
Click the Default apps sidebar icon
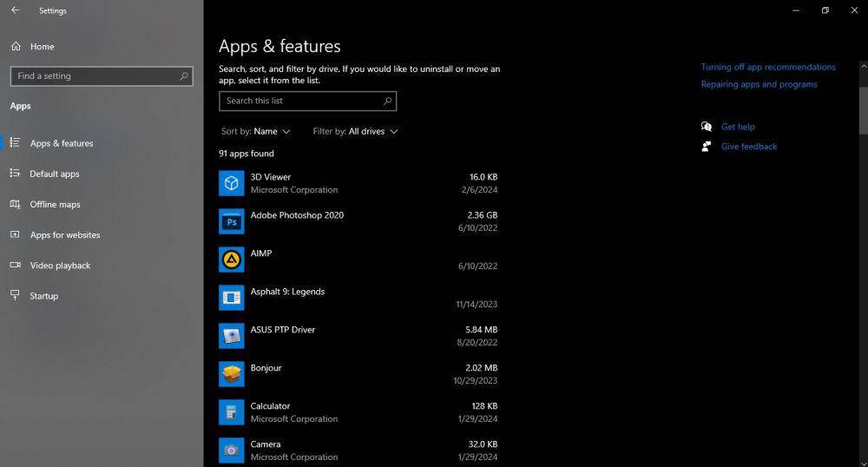(x=15, y=174)
